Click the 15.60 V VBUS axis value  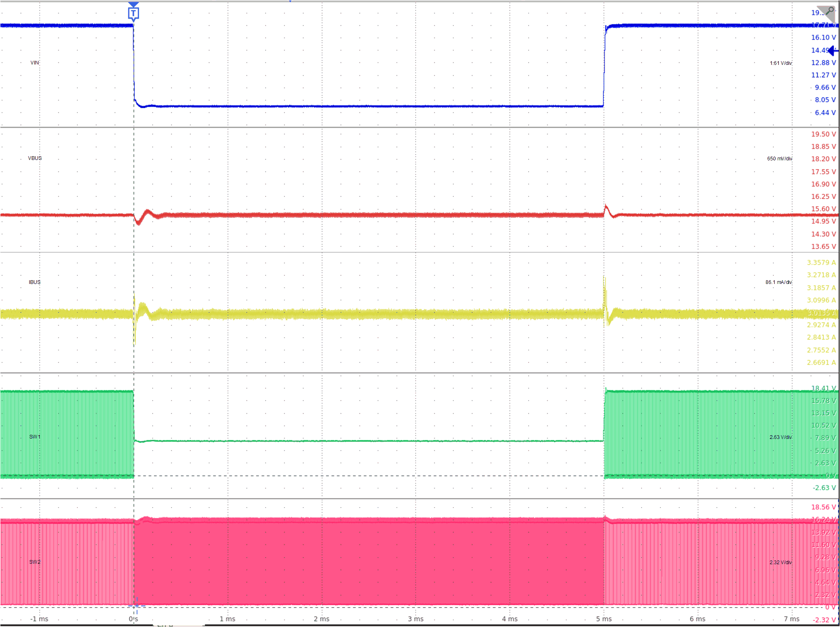(x=823, y=209)
